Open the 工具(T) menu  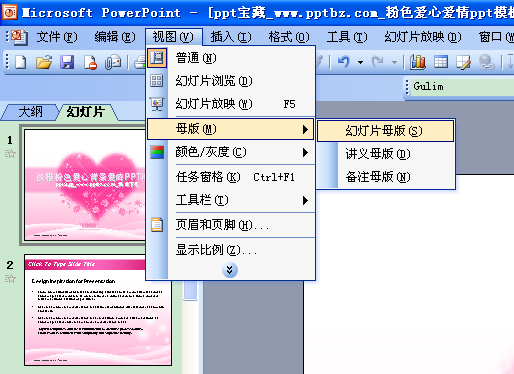tap(347, 37)
